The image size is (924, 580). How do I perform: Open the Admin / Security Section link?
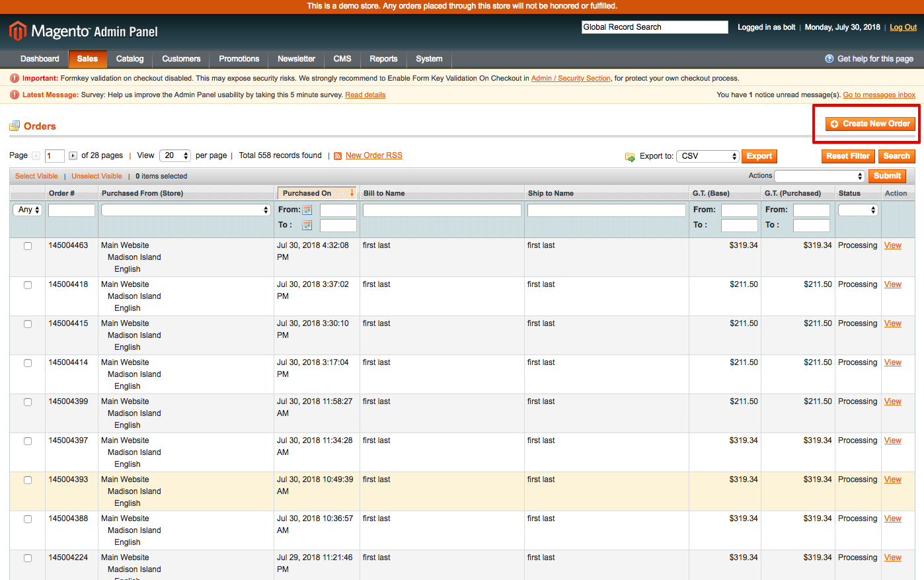[x=571, y=78]
